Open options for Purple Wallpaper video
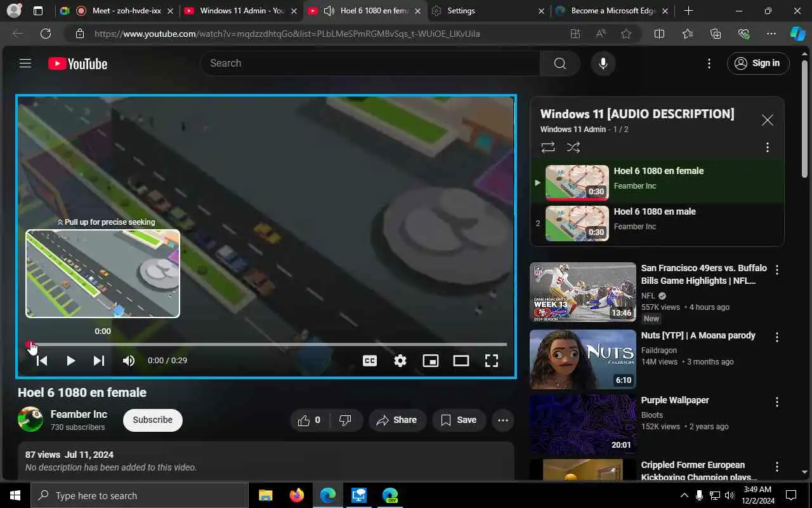812x508 pixels. click(x=777, y=402)
